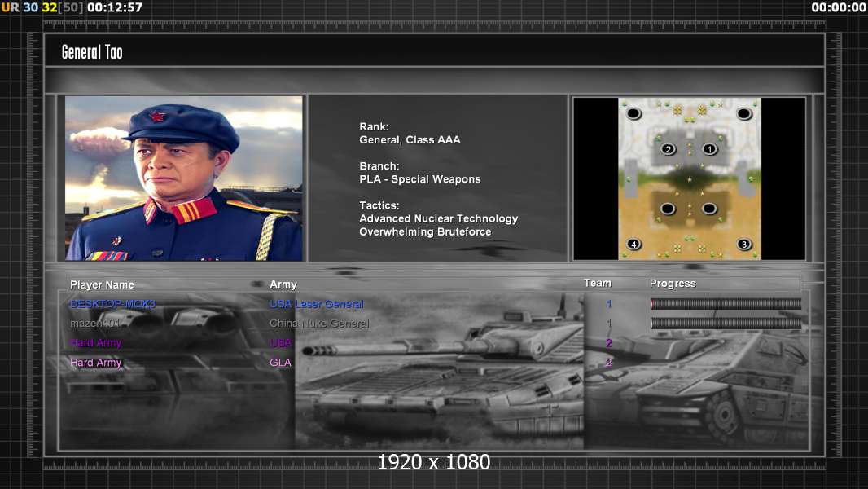Select player mazen101 row
868x489 pixels.
(x=435, y=324)
